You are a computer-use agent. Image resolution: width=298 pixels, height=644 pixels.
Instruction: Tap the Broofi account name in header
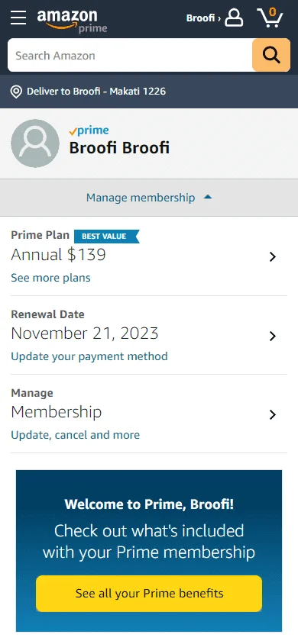click(203, 18)
